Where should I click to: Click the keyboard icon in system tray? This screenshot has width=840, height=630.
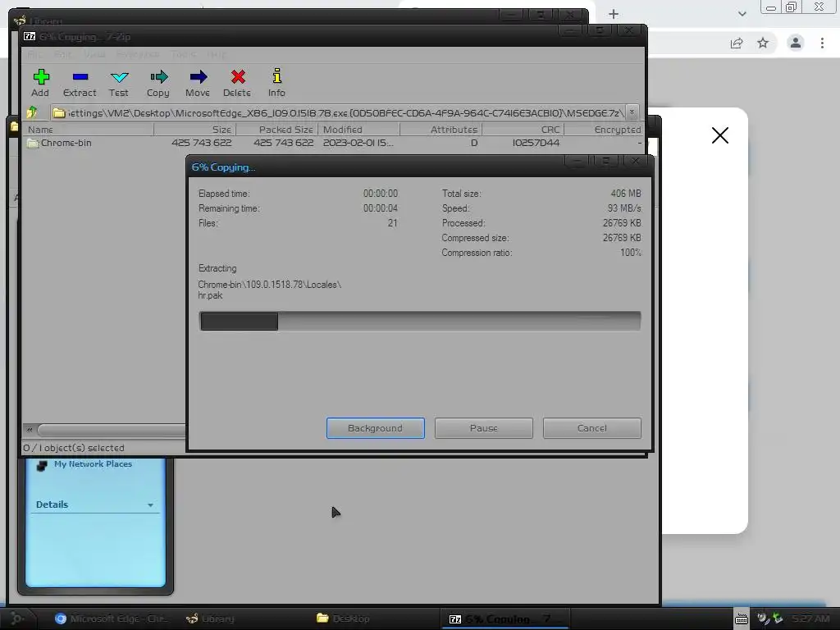[x=742, y=619]
